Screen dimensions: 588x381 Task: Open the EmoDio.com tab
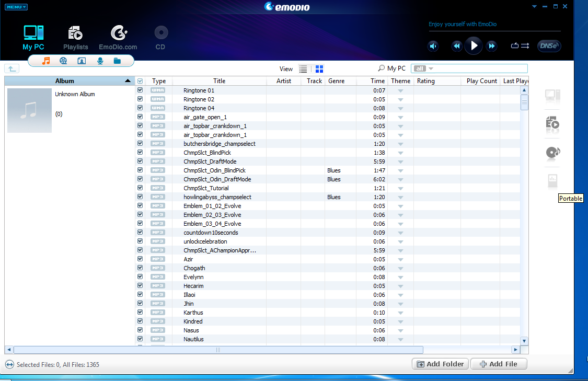click(x=118, y=38)
